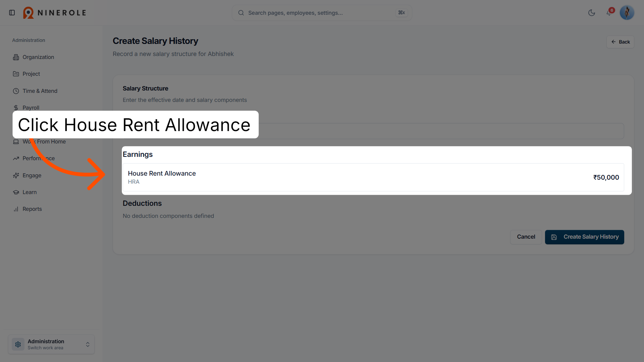Image resolution: width=644 pixels, height=362 pixels.
Task: Expand the Administration work area switcher
Action: [51, 344]
